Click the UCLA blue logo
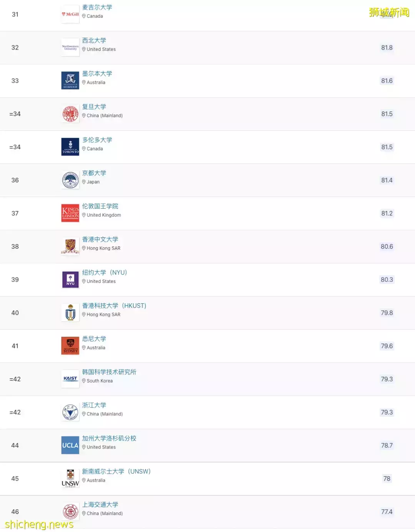This screenshot has height=532, width=415. click(x=70, y=445)
